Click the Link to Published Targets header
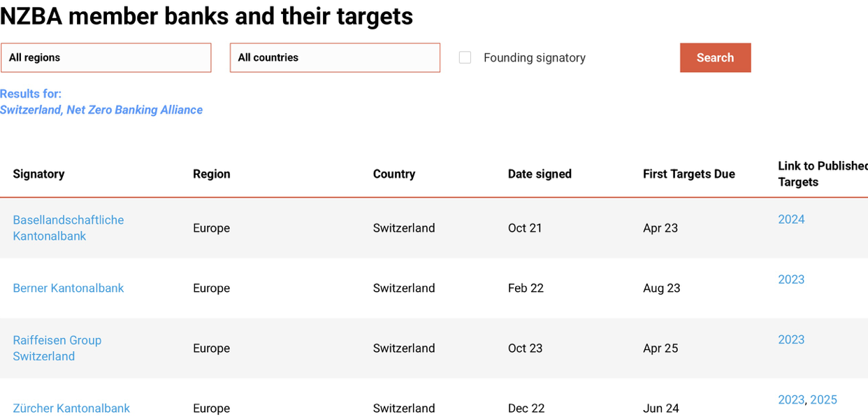The image size is (868, 417). point(823,174)
